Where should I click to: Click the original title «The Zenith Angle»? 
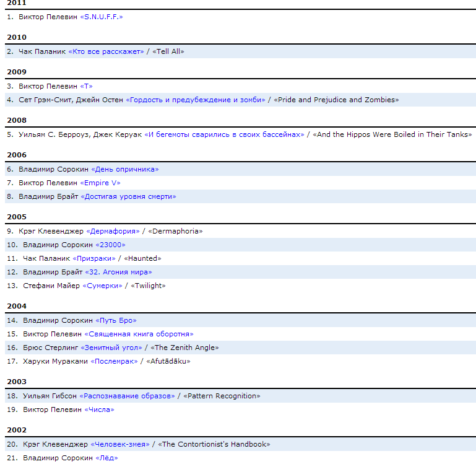coord(184,348)
